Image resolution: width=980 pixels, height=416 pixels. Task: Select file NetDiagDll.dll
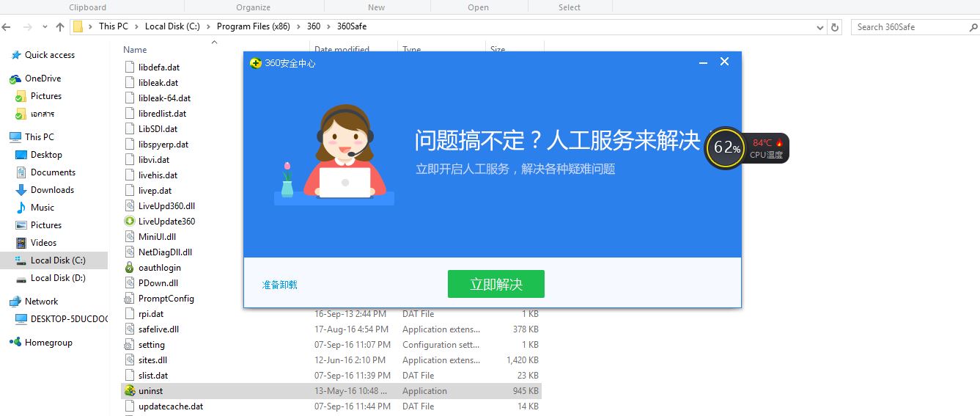(x=165, y=252)
